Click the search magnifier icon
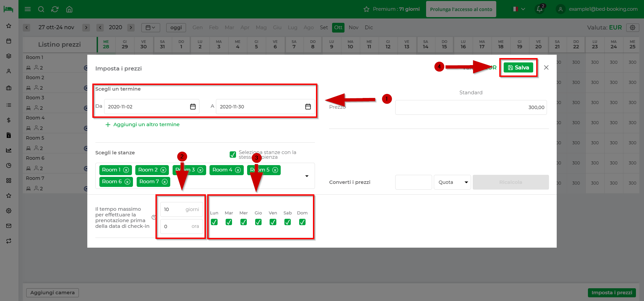644x301 pixels. pyautogui.click(x=41, y=9)
